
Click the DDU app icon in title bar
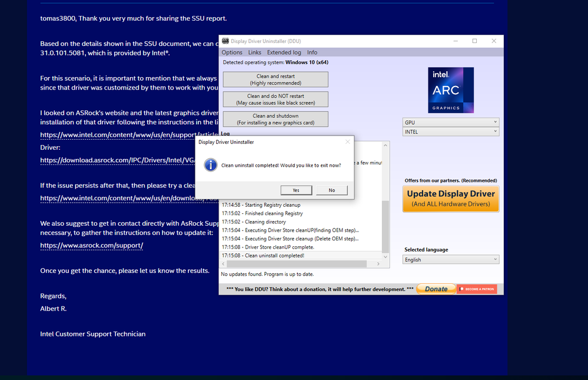pos(225,41)
